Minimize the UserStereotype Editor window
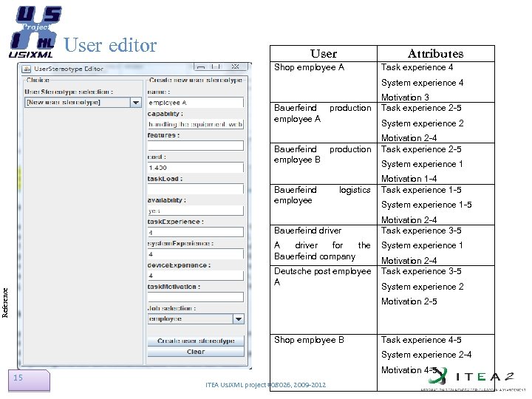This screenshot has width=532, height=399. pos(201,66)
